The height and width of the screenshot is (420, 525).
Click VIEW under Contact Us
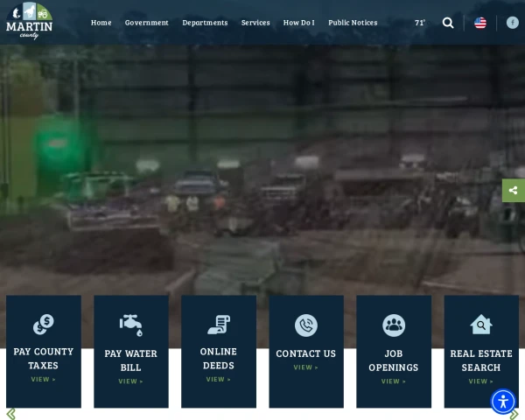tap(306, 367)
